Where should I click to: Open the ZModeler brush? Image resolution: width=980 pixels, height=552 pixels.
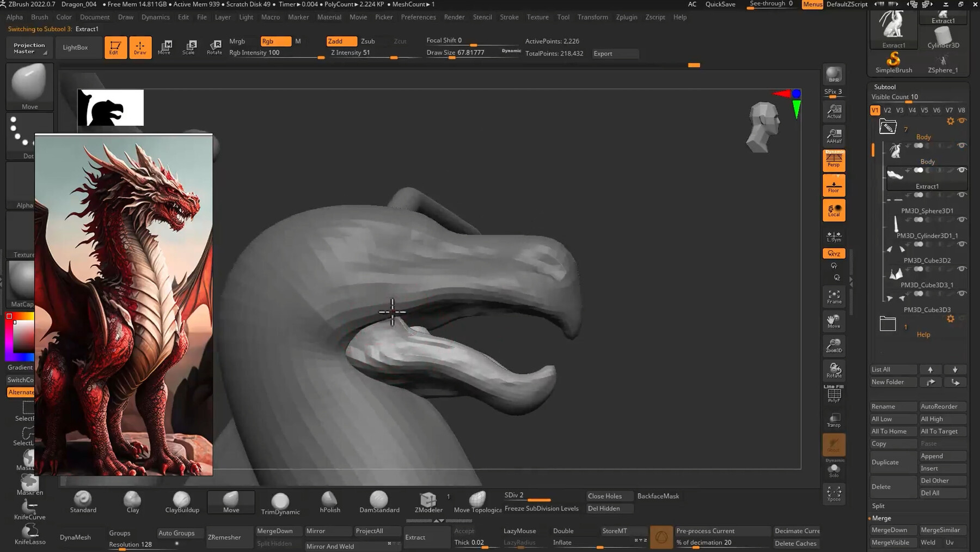point(428,501)
